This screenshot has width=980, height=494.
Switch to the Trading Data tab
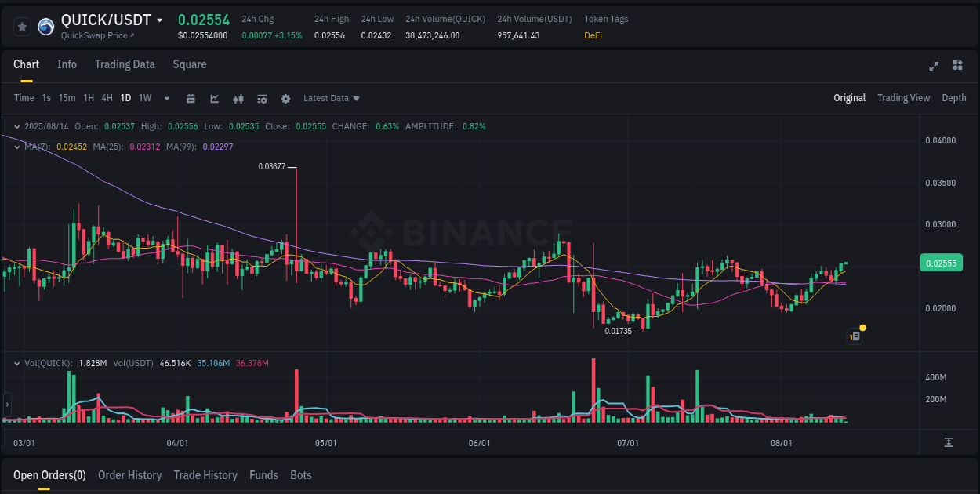point(125,64)
